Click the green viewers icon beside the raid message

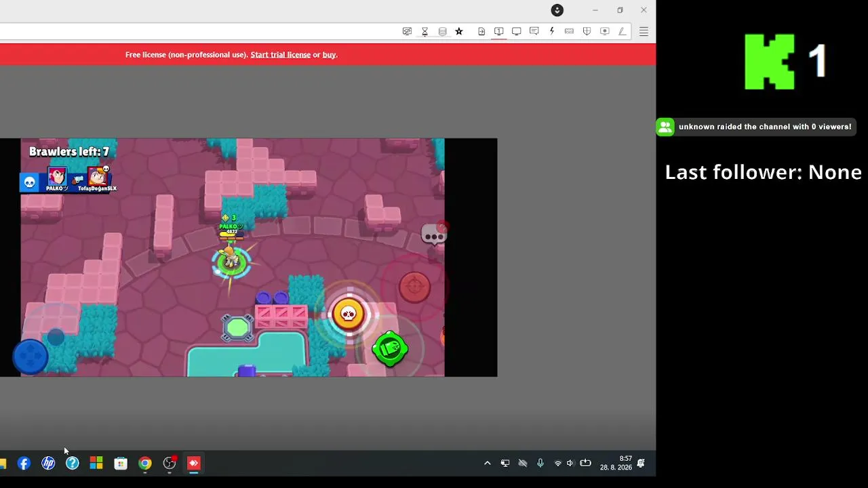pos(665,127)
